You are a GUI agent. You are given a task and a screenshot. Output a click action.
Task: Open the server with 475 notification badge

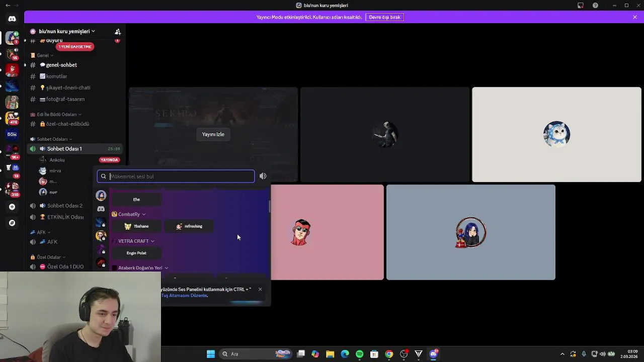tap(12, 118)
